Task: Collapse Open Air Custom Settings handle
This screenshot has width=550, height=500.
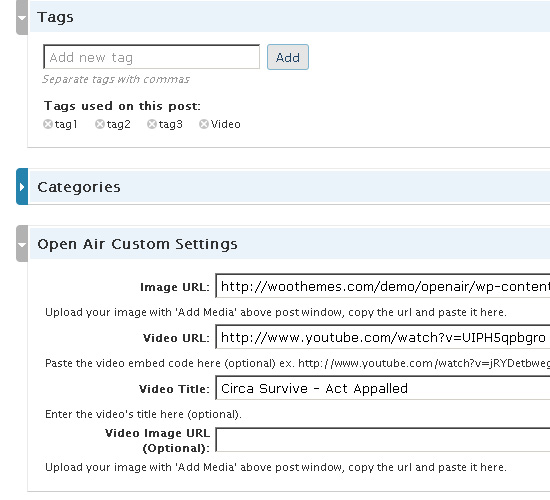Action: coord(22,244)
